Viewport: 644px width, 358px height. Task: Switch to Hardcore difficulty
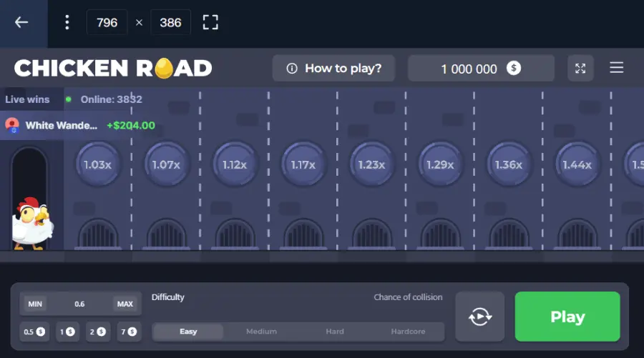(408, 332)
